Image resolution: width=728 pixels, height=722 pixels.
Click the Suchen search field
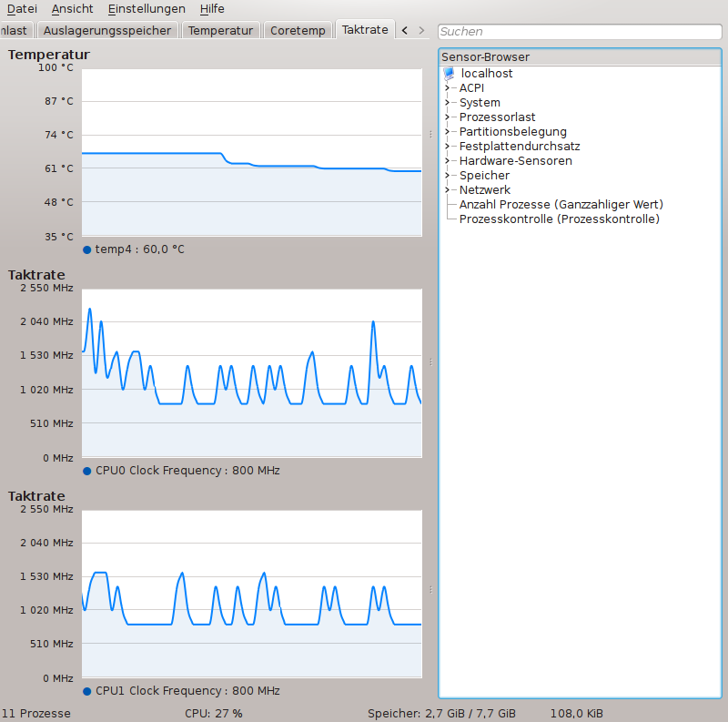click(580, 32)
